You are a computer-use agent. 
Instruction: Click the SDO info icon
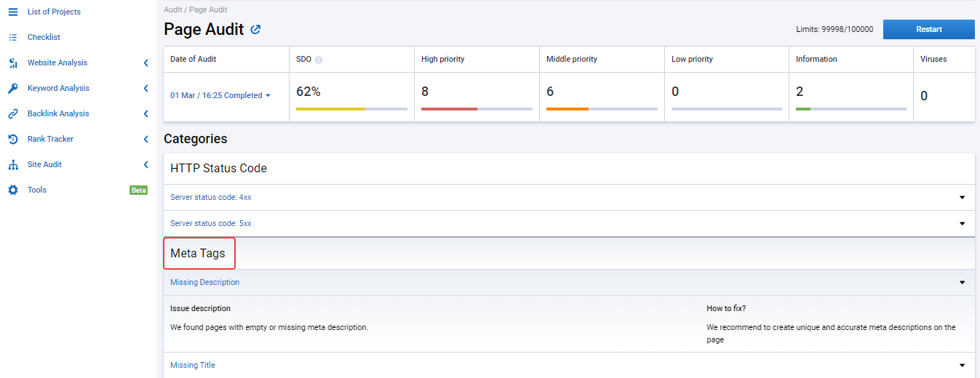[x=319, y=60]
